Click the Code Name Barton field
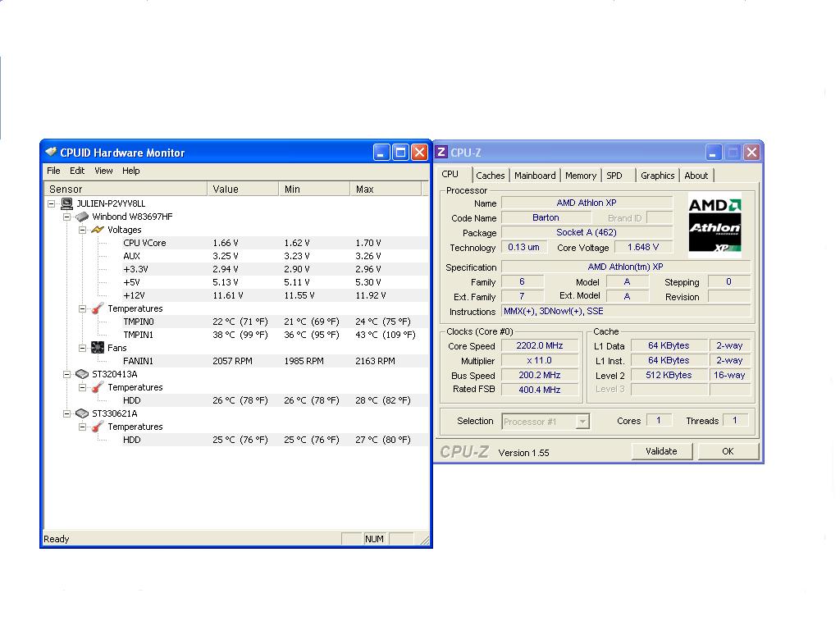Screen dimensions: 840x630 (x=546, y=217)
